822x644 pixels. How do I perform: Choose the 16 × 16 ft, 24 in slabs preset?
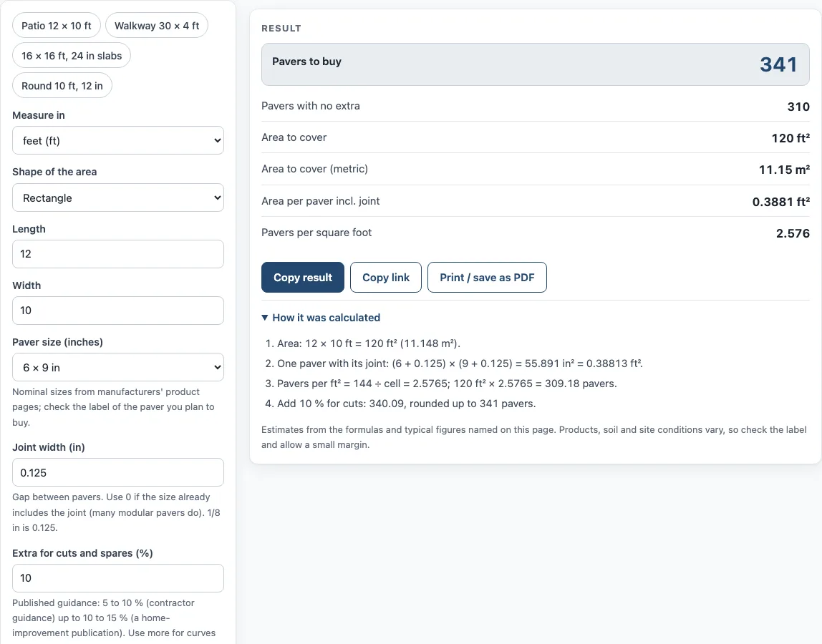click(x=72, y=56)
